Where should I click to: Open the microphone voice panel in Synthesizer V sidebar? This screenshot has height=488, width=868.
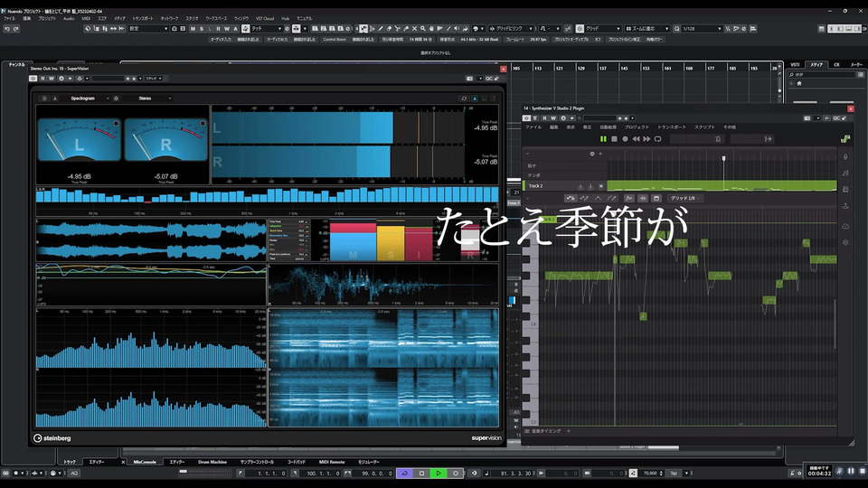(x=845, y=157)
